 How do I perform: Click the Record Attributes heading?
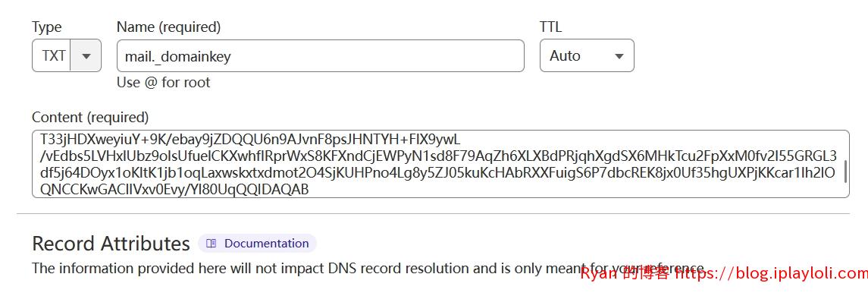[111, 244]
